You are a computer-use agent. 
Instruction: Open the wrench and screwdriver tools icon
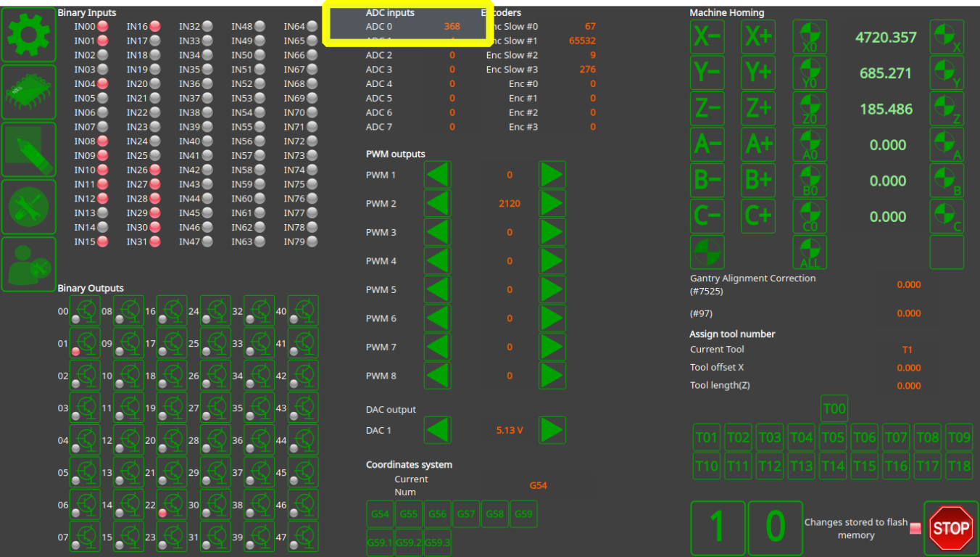coord(29,207)
